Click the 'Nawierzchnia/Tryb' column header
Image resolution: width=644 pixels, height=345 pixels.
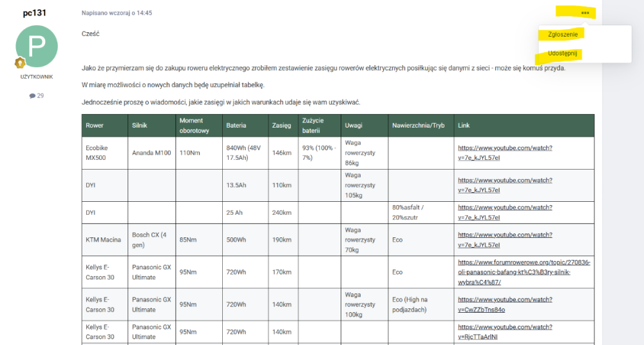(421, 126)
